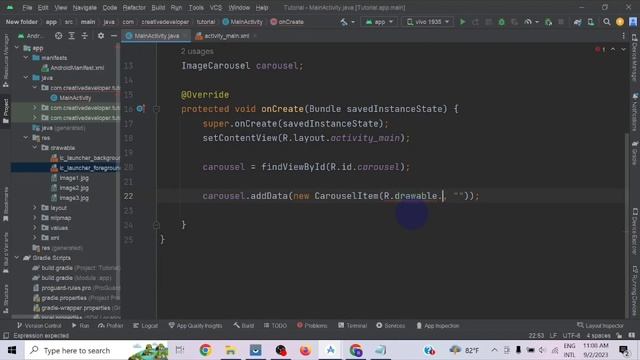The image size is (640, 360).
Task: Click the onCreate breadcrumb item
Action: point(287,22)
